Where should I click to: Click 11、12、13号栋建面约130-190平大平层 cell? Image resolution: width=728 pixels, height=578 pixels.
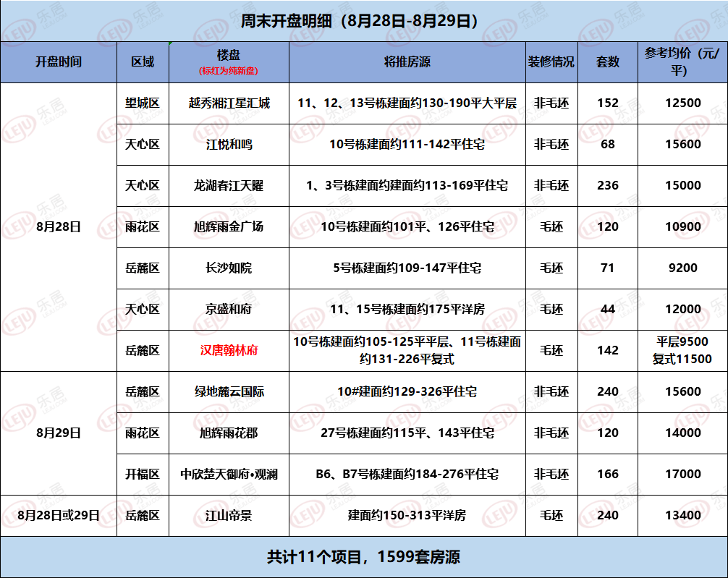[x=407, y=103]
